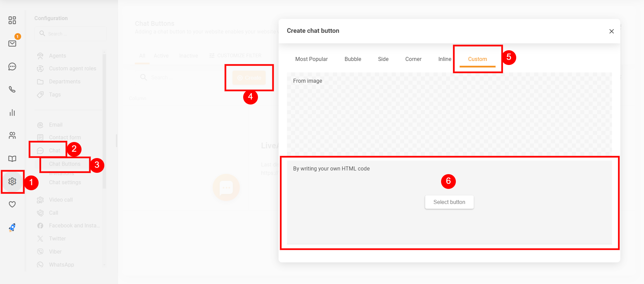
Task: Click the rocket icon in sidebar
Action: click(12, 227)
